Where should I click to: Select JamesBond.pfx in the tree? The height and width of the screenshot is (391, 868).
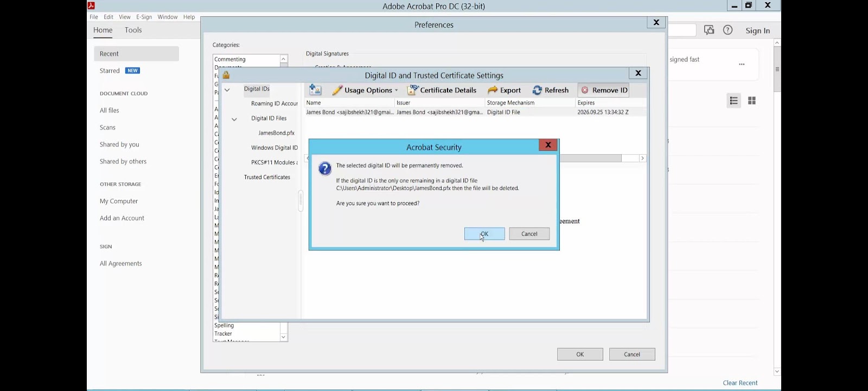[x=276, y=133]
